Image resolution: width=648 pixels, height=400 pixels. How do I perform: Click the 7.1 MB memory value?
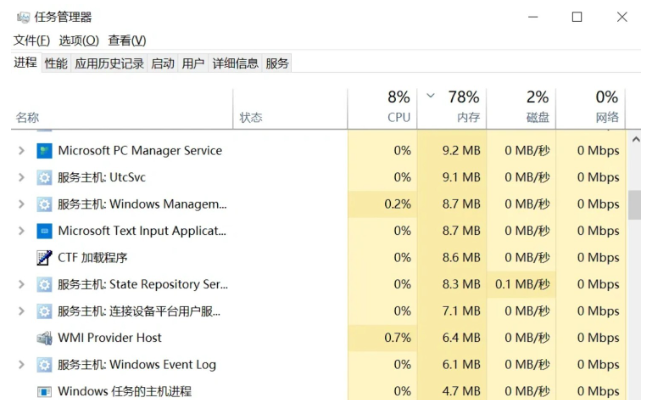click(x=461, y=311)
